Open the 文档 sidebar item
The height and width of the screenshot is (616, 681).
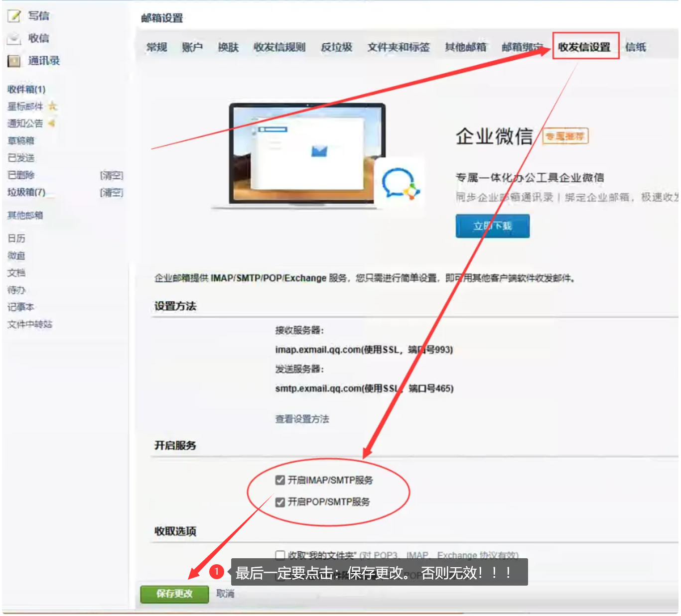click(x=16, y=273)
